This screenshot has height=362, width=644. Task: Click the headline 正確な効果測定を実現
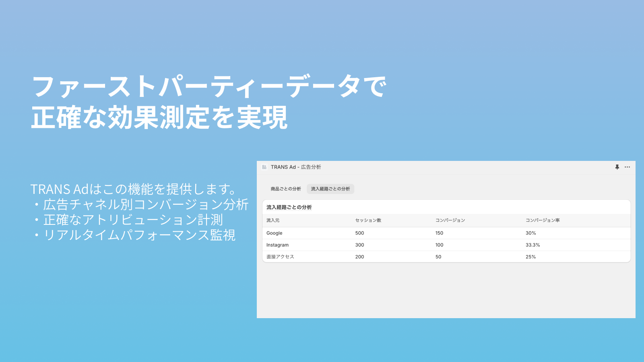point(160,117)
